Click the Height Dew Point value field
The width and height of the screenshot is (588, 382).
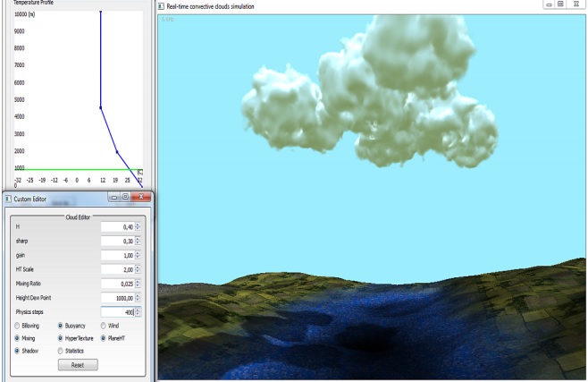tap(118, 298)
